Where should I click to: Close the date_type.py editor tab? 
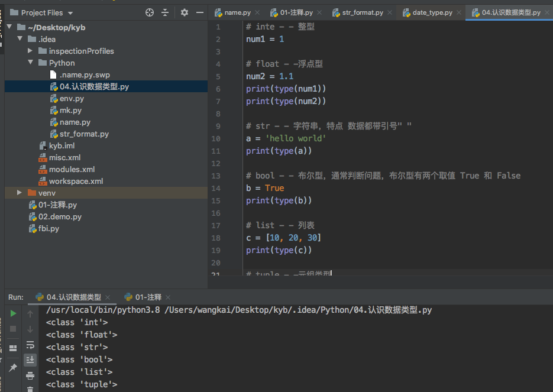[459, 12]
